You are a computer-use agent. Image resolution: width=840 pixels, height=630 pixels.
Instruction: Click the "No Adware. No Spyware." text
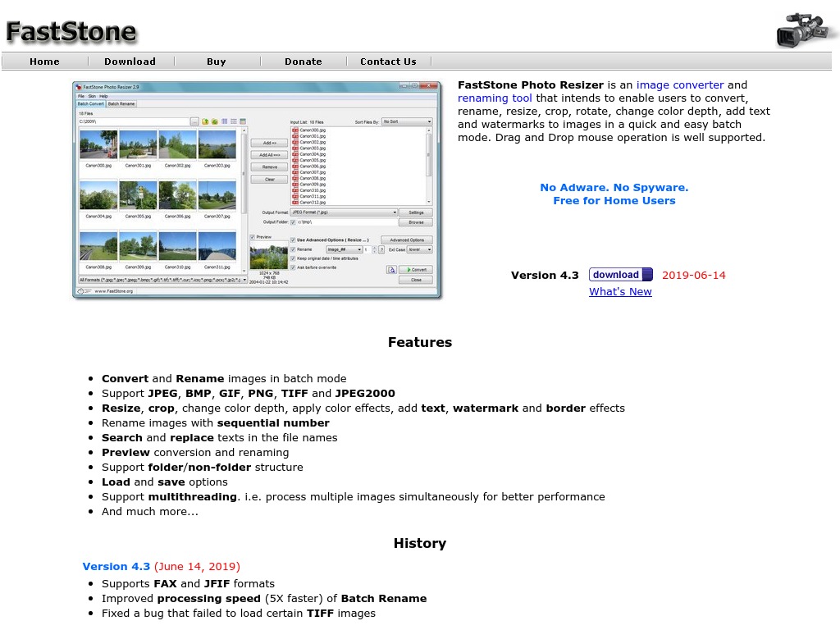614,188
